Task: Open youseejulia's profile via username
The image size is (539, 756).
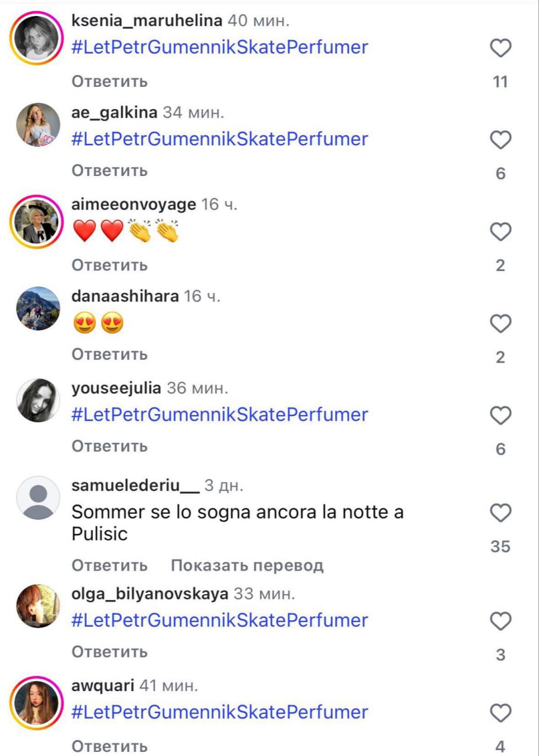Action: point(116,389)
